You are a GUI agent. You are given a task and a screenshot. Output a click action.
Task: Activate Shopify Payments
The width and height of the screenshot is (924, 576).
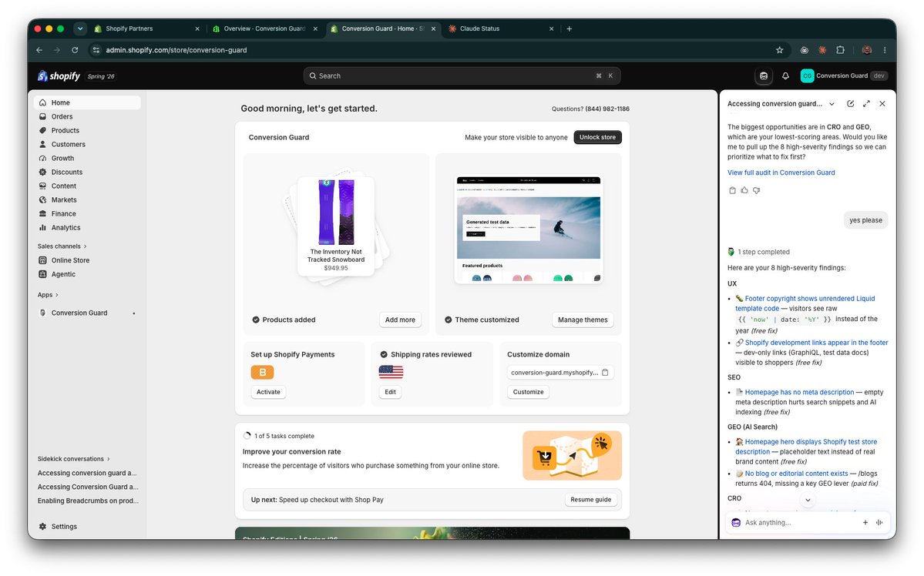[268, 392]
